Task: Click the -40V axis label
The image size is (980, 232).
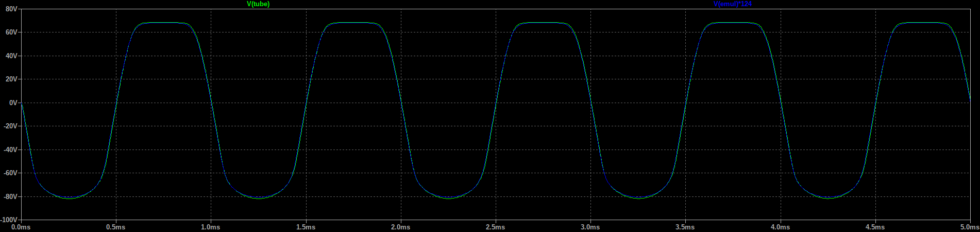Action: pyautogui.click(x=10, y=150)
